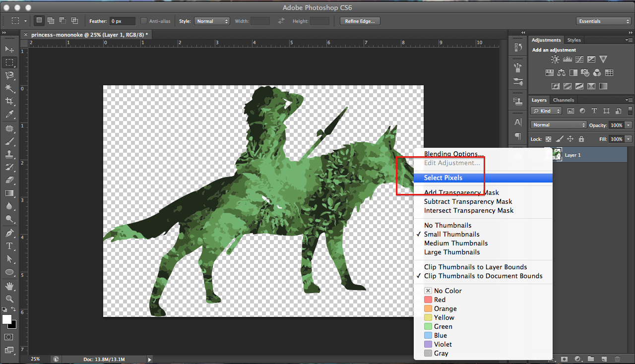Viewport: 635px width, 364px height.
Task: Select the Pen tool
Action: pyautogui.click(x=9, y=233)
